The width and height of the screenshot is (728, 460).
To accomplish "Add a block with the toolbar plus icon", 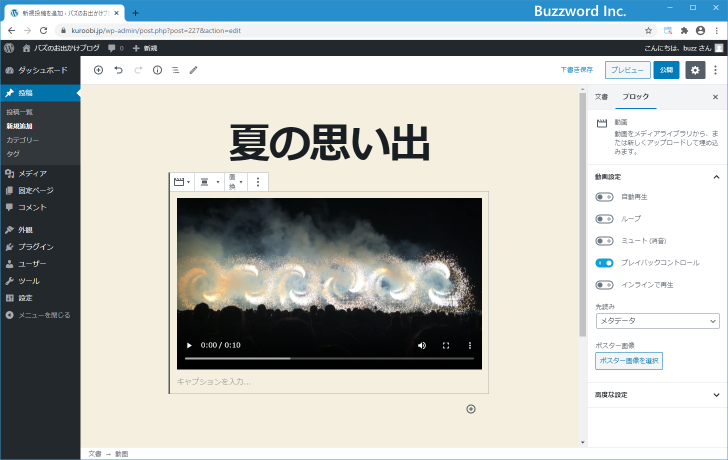I will coord(98,70).
